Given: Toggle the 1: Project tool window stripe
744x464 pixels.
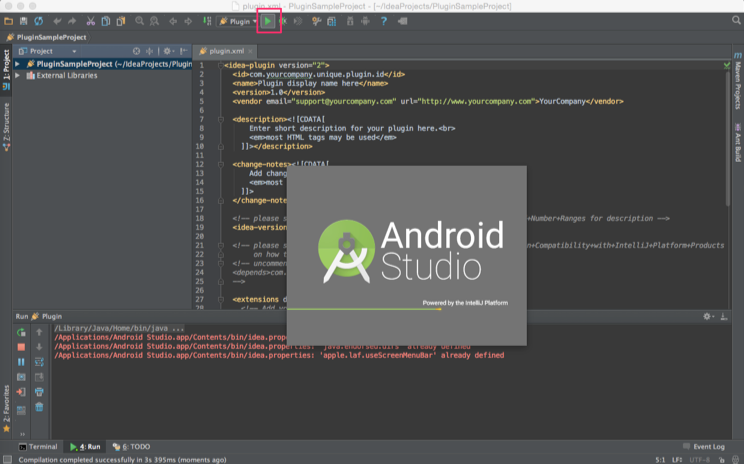Looking at the screenshot, I should [x=6, y=70].
